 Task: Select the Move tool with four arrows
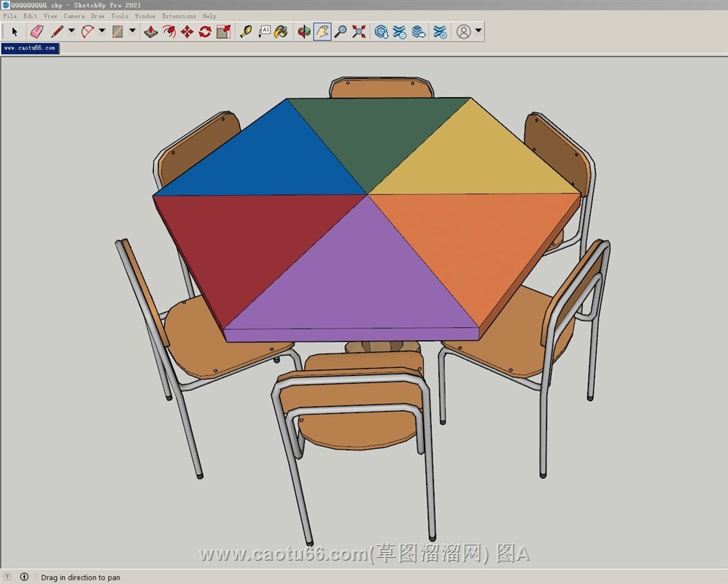pos(187,31)
